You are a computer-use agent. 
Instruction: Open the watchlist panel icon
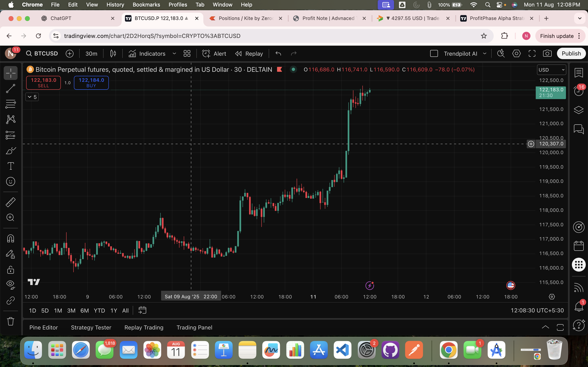579,73
